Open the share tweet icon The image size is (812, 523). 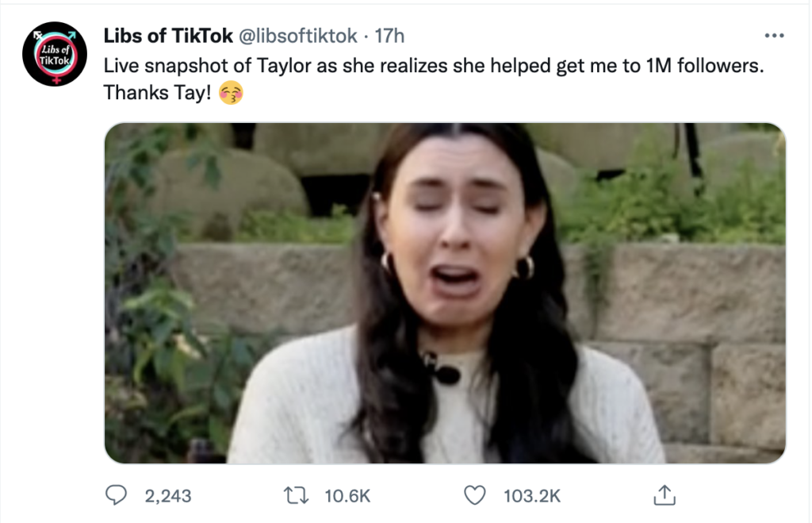click(662, 496)
